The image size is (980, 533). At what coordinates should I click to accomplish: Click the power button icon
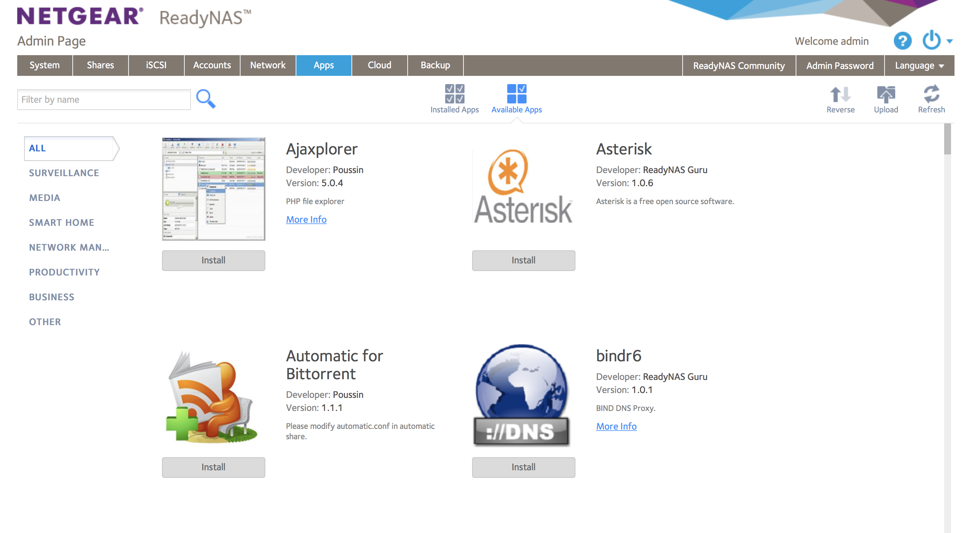click(931, 40)
